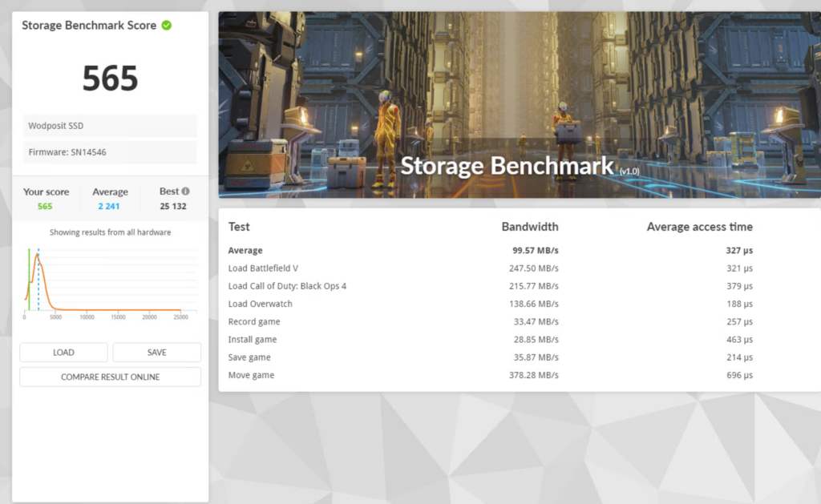Click the green verified checkmark icon
This screenshot has height=504, width=821.
point(167,25)
